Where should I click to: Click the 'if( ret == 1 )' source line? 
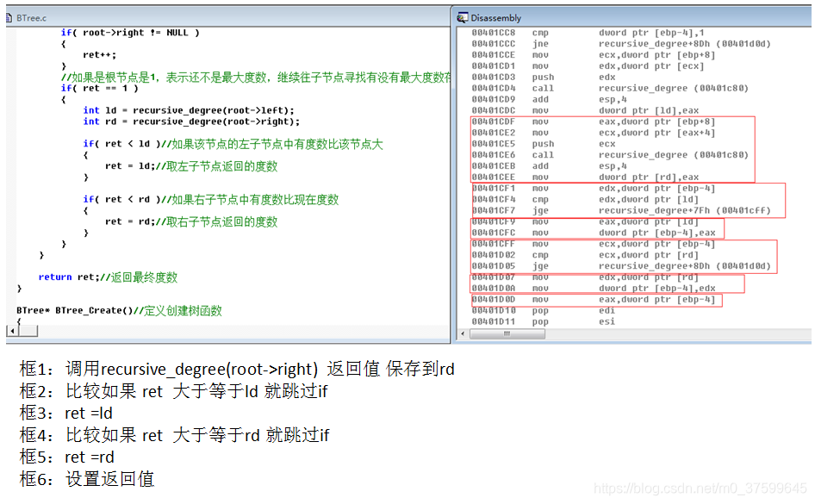(x=99, y=89)
